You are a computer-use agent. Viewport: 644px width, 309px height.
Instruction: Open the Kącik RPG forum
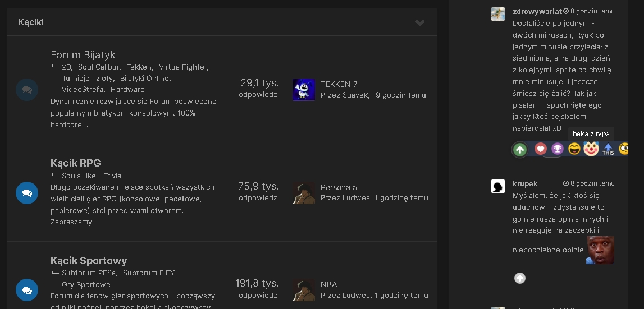76,163
